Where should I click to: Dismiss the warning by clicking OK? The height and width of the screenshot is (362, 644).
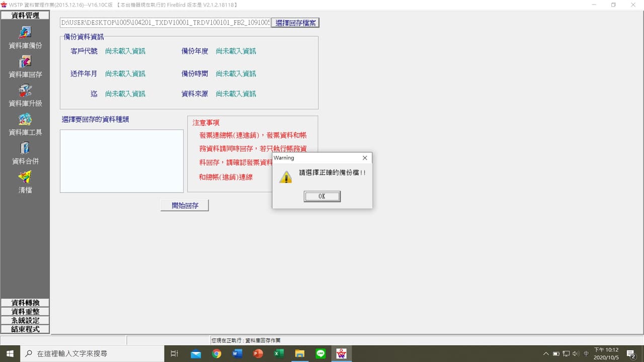[x=322, y=196]
